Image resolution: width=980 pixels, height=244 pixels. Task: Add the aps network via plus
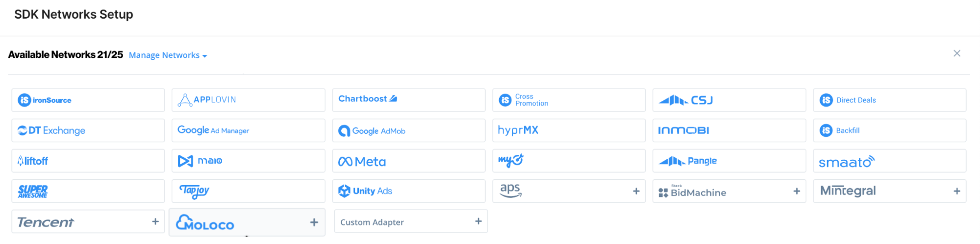[x=636, y=191]
